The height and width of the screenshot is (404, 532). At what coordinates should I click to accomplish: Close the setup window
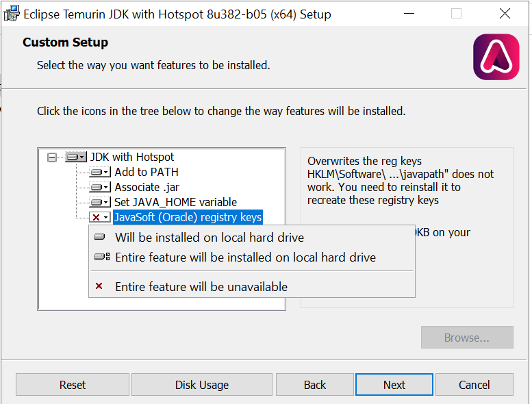coord(505,14)
